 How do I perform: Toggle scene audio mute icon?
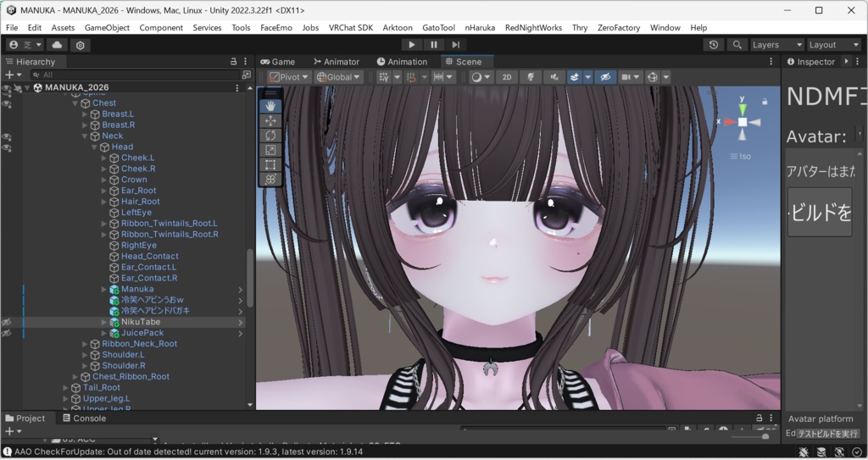(554, 77)
